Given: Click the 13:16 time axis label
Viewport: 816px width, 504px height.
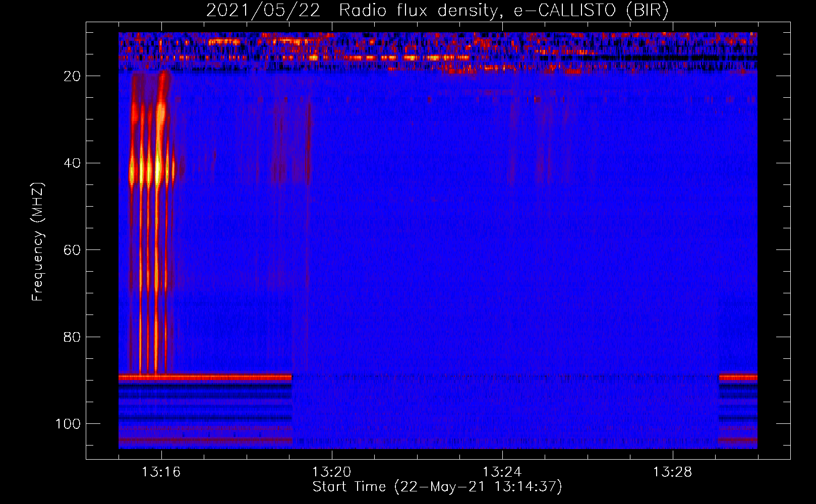Looking at the screenshot, I should (161, 472).
